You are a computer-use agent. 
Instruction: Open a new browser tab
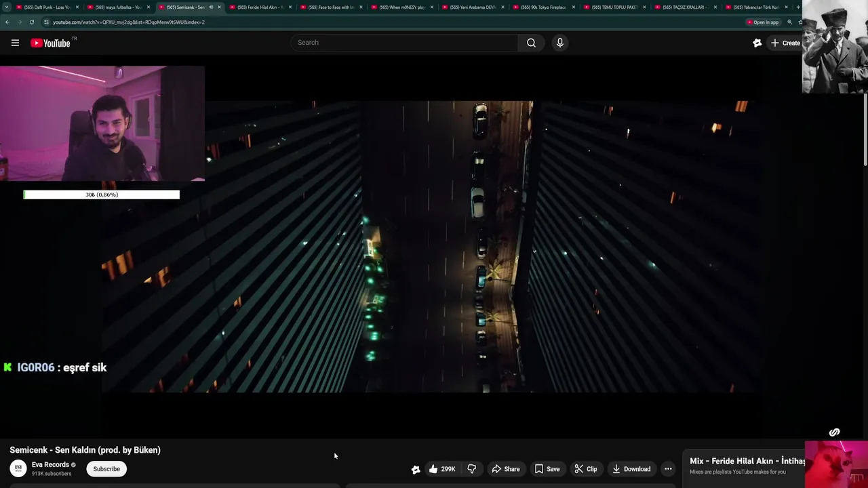[x=798, y=7]
